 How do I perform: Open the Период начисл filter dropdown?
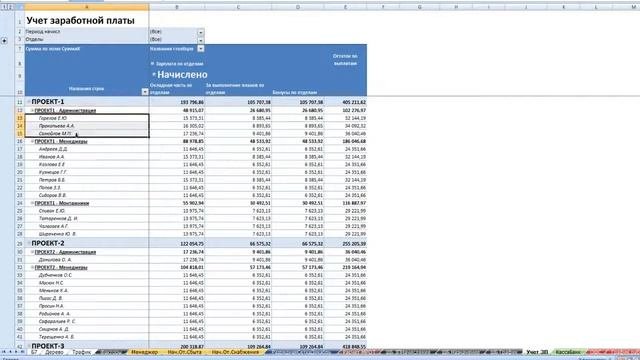coord(200,32)
